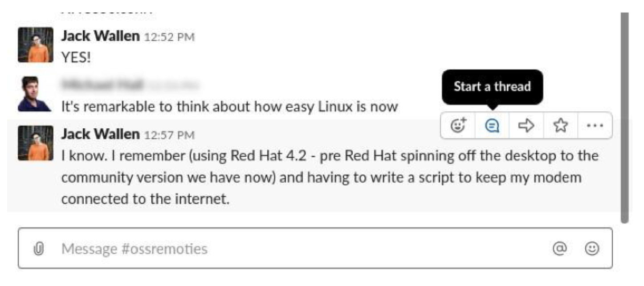Open more message actions (three dots)
The image size is (644, 286).
point(595,126)
